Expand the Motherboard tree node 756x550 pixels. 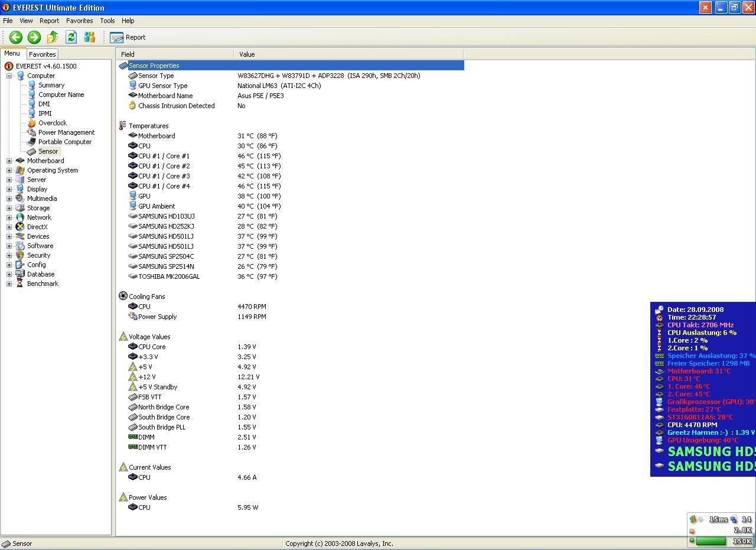pyautogui.click(x=9, y=161)
